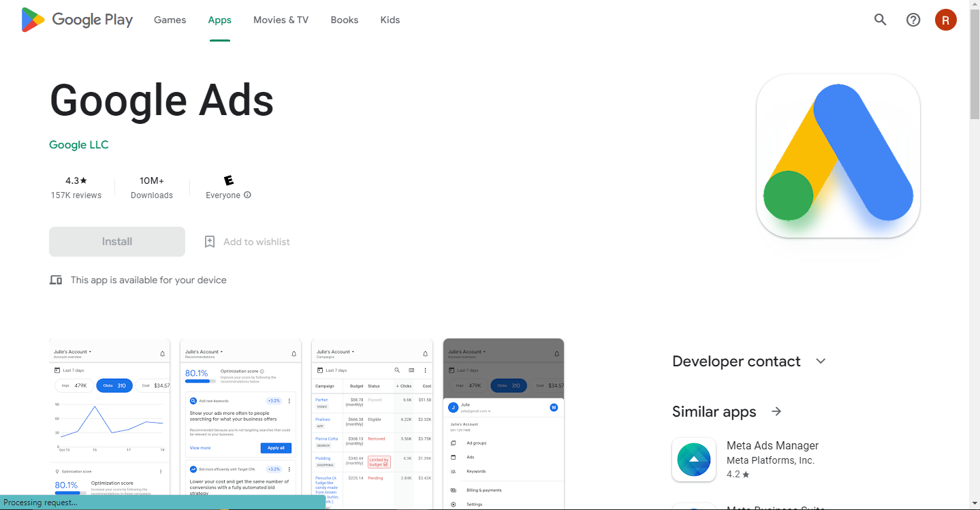Screen dimensions: 980x510
Task: Select the Apps tab
Action: click(220, 20)
